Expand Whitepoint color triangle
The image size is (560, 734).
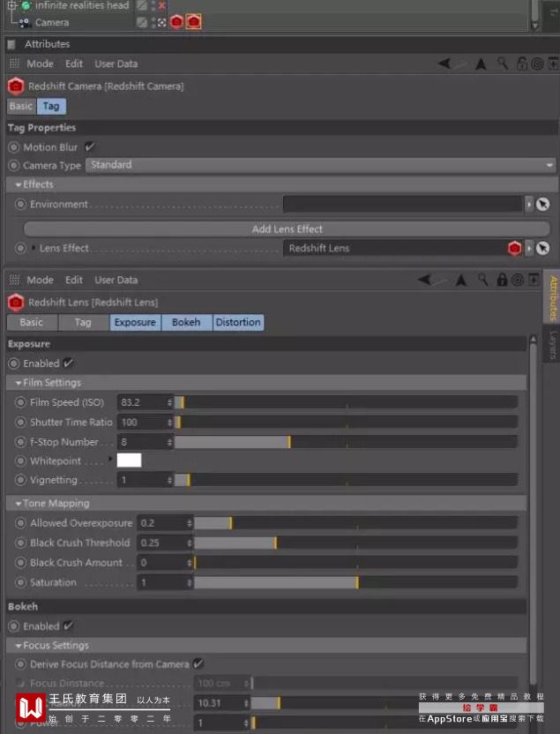[110, 460]
